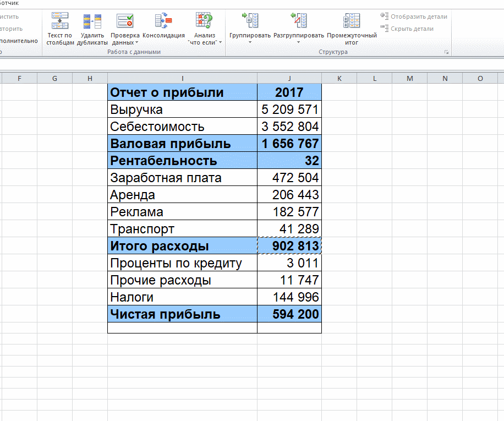Select the Чистая прибыль label cell
The image size is (504, 421).
pyautogui.click(x=182, y=314)
